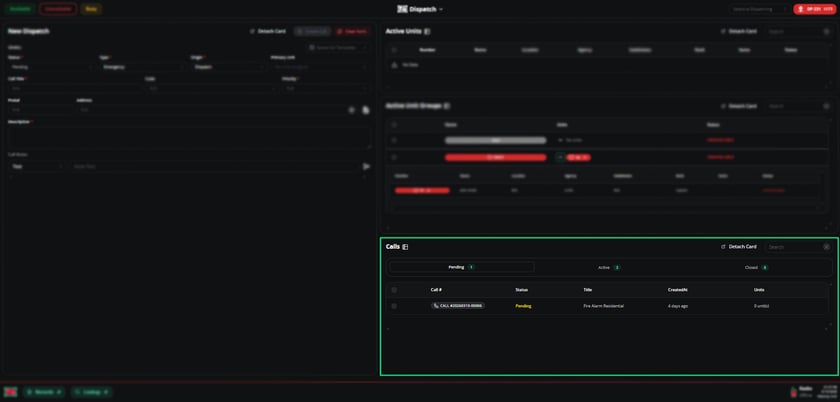840x402 pixels.
Task: Check the Fire Alarm Residential call row checkbox
Action: tap(394, 306)
